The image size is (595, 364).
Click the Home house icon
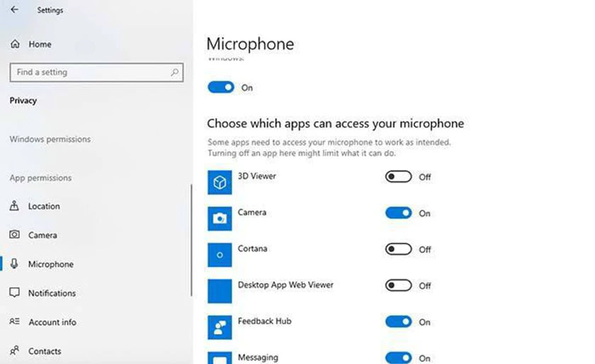pyautogui.click(x=15, y=44)
